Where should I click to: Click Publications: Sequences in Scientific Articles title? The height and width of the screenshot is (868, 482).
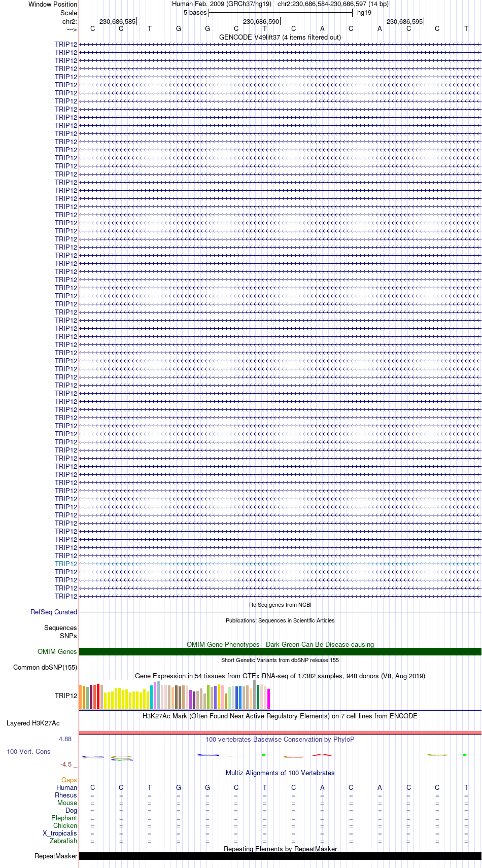(x=280, y=620)
